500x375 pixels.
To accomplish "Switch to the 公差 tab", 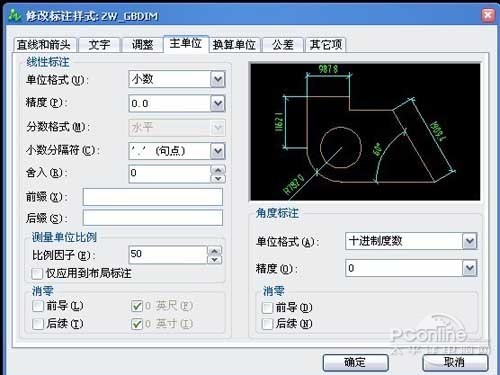I will pyautogui.click(x=283, y=45).
